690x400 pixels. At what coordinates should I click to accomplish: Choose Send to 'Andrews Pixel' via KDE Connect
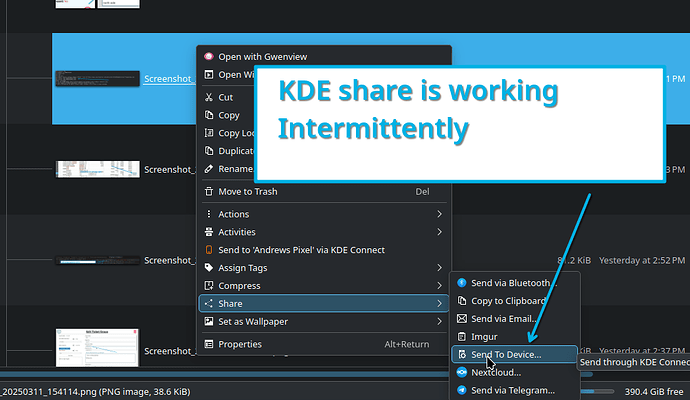pos(324,250)
